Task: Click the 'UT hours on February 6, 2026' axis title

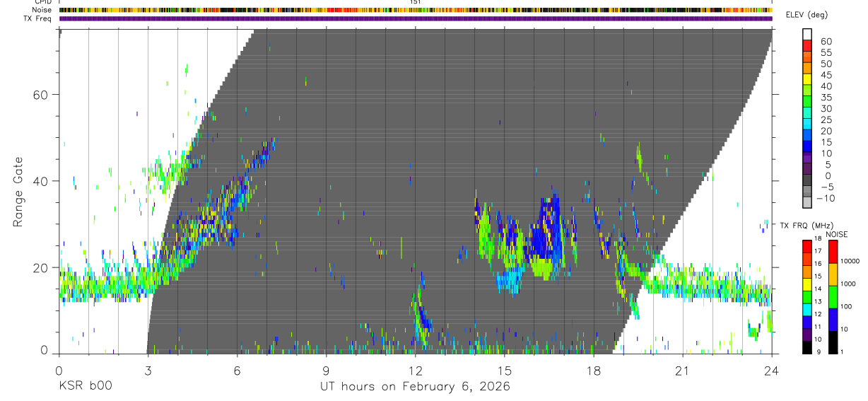Action: tap(415, 387)
